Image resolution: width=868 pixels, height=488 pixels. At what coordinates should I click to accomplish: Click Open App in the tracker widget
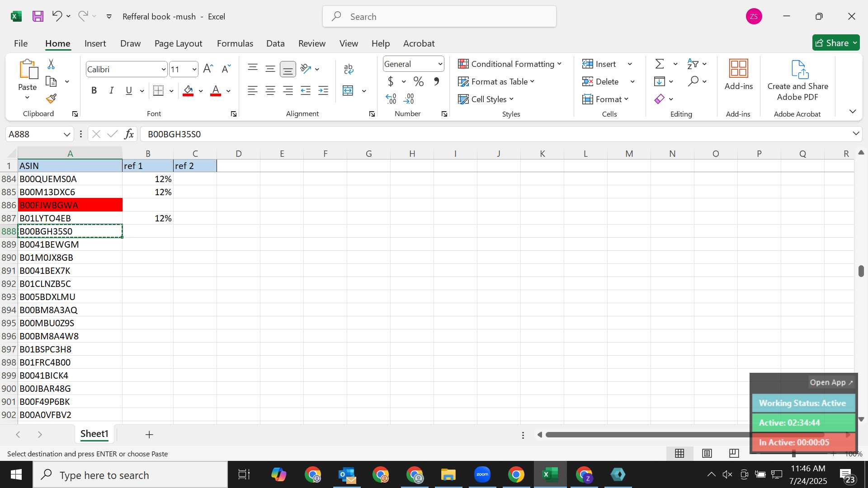[831, 382]
